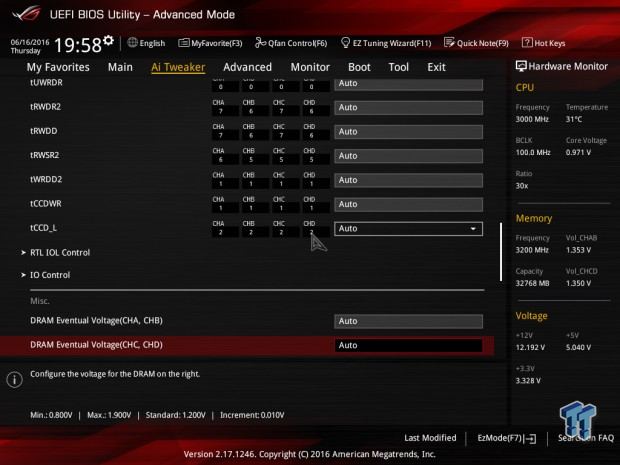Select the tRWSR2 row label
The image size is (620, 465).
[x=45, y=155]
